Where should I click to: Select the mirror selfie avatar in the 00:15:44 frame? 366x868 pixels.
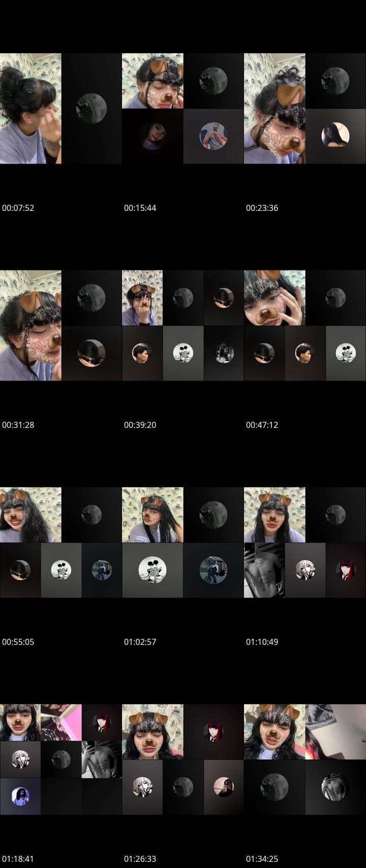tap(213, 136)
